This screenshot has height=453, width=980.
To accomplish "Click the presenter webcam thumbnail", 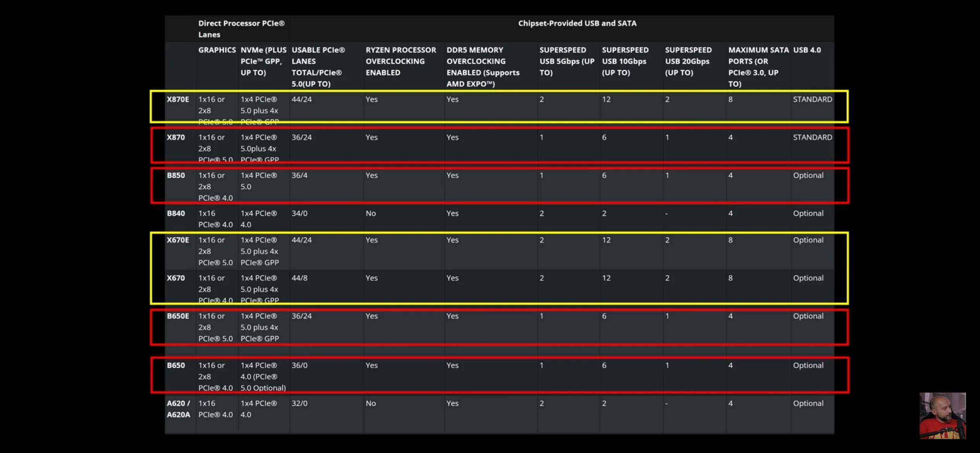I will (x=942, y=415).
